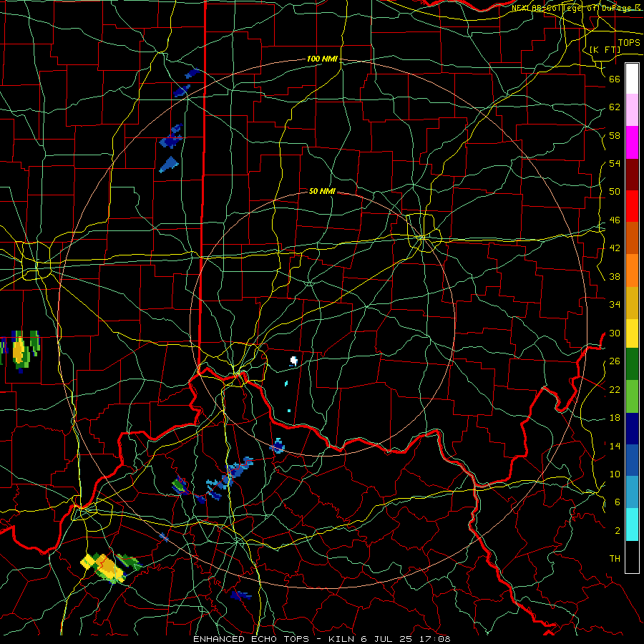
Task: Click the legend value '62'
Action: (x=615, y=107)
